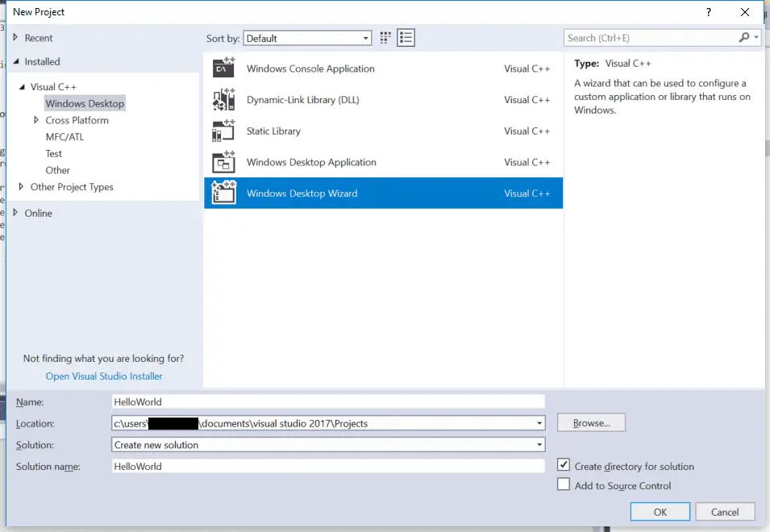The height and width of the screenshot is (532, 770).
Task: Click the Browse button
Action: [591, 422]
